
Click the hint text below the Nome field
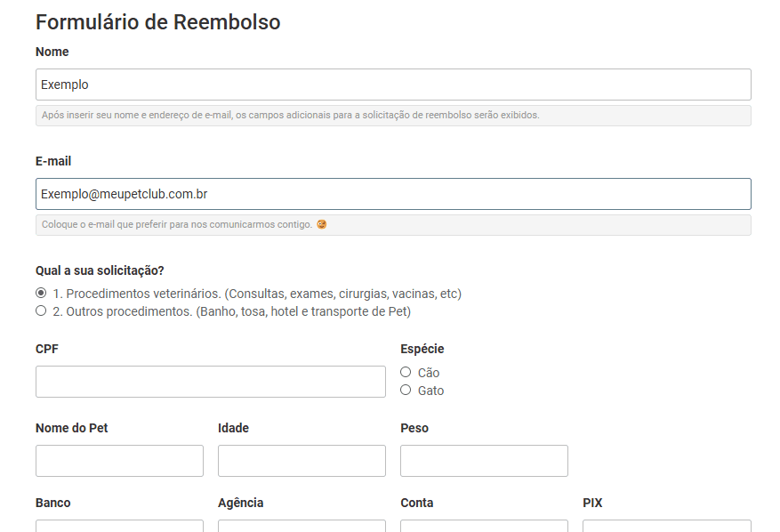[290, 116]
